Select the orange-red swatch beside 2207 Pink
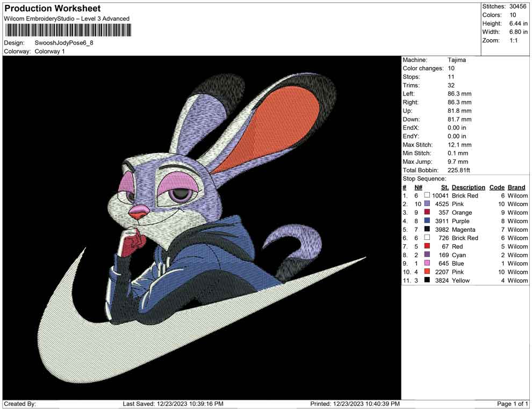 pos(427,272)
